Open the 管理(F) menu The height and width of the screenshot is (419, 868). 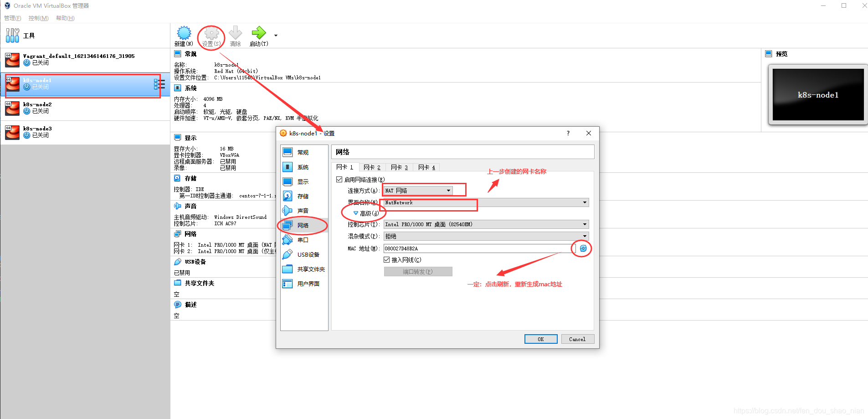[x=13, y=18]
